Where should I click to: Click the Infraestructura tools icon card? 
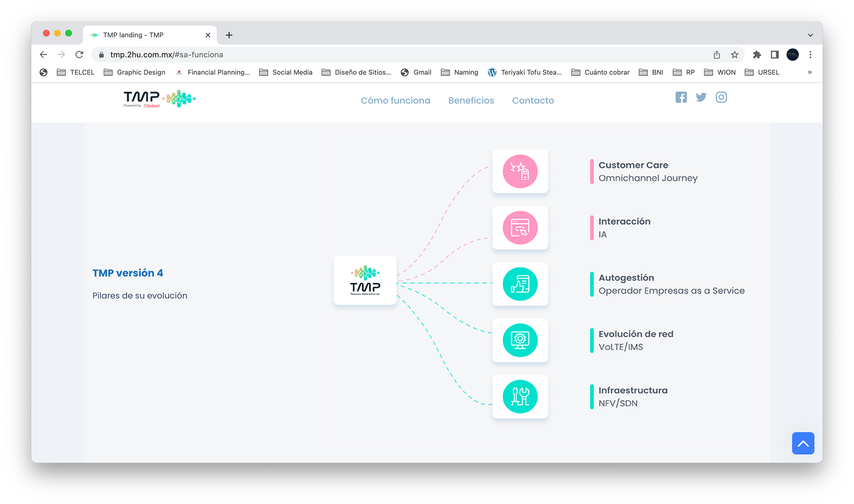(x=520, y=396)
